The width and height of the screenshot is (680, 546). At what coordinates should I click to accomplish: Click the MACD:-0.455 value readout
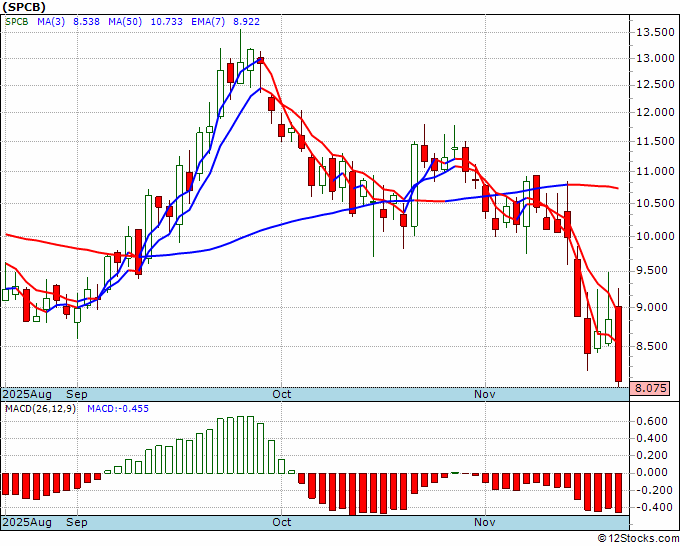point(118,409)
